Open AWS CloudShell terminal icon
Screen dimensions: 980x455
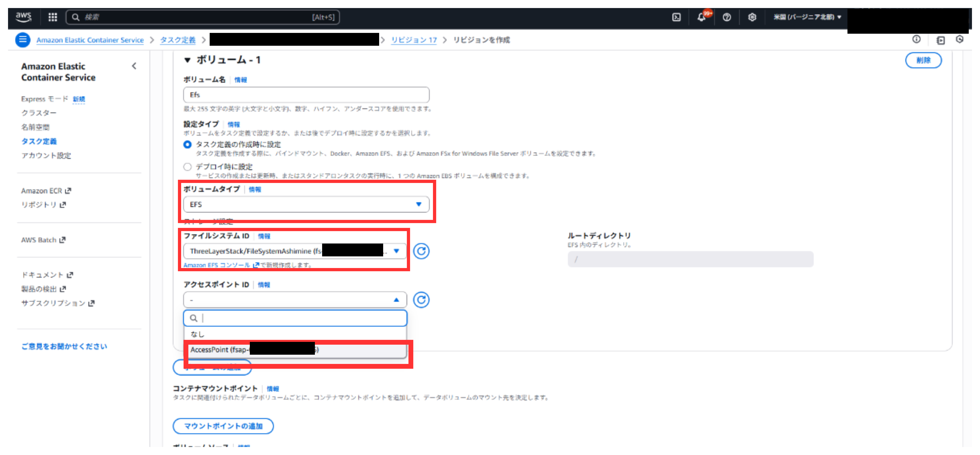(x=676, y=17)
